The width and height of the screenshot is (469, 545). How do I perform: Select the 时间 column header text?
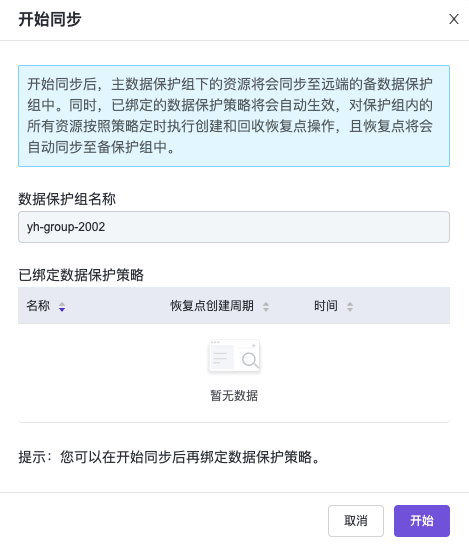point(326,306)
